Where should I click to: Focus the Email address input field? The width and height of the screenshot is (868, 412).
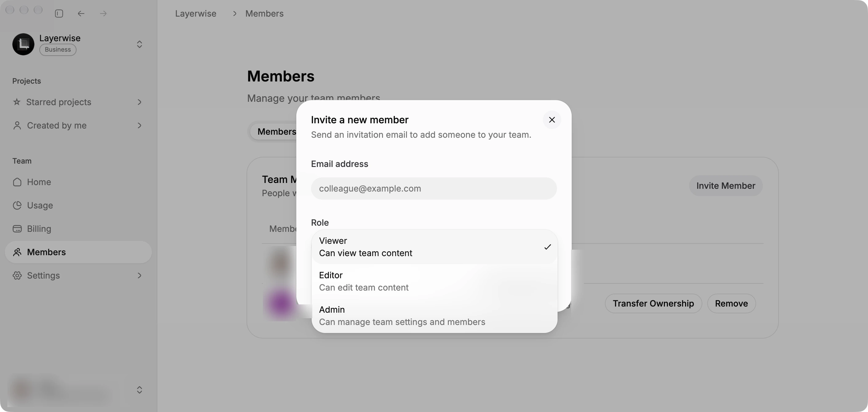coord(434,188)
